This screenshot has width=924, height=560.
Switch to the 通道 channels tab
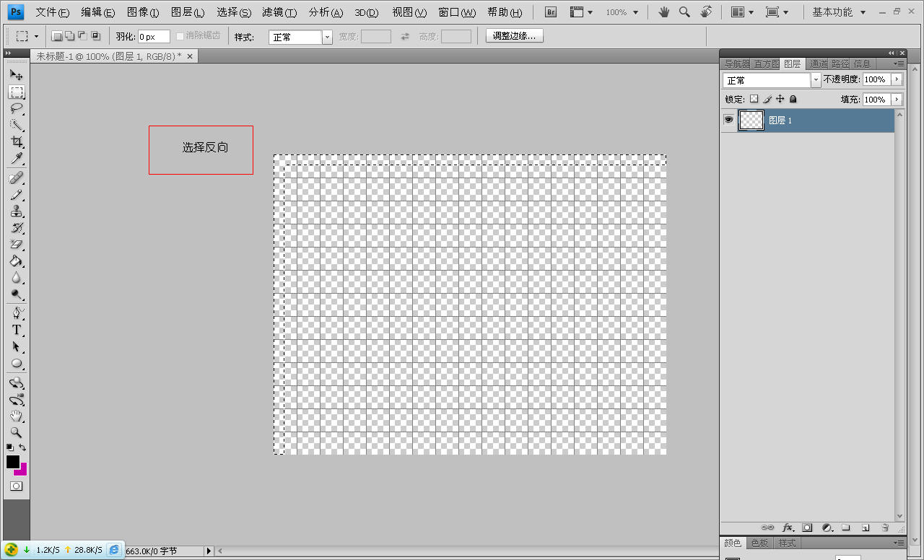click(x=819, y=64)
